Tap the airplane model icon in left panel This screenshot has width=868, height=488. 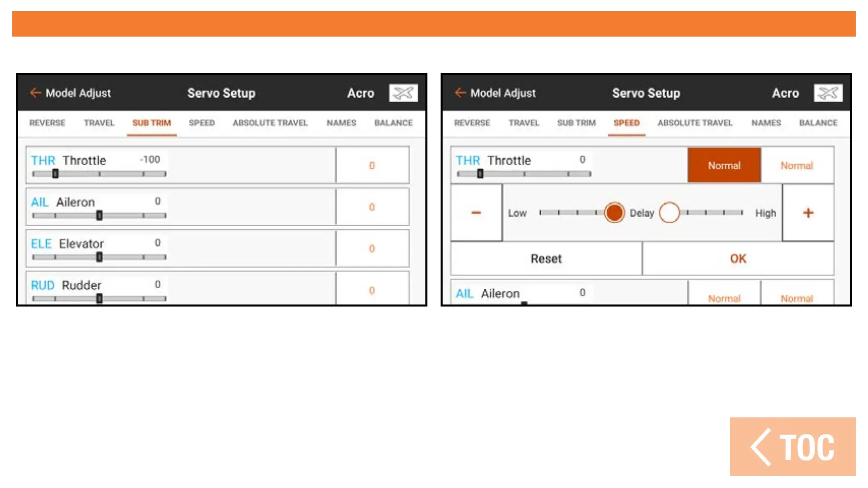[x=403, y=93]
